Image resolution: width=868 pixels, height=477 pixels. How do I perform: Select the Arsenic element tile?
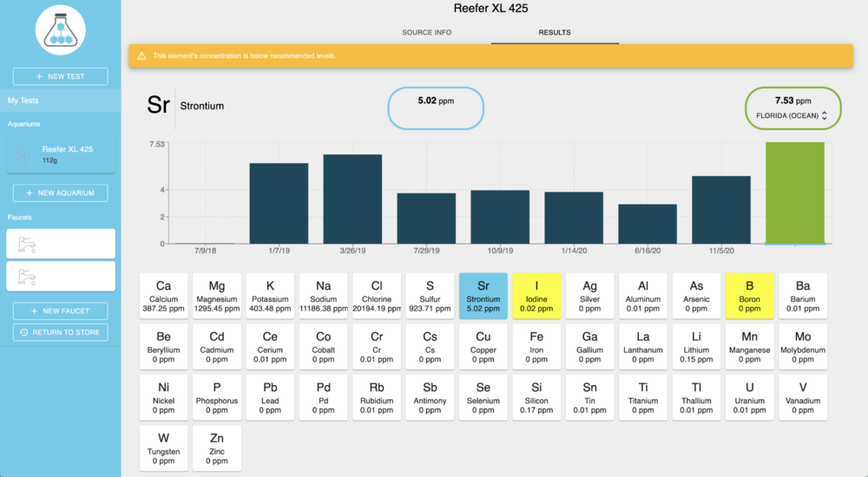[696, 296]
